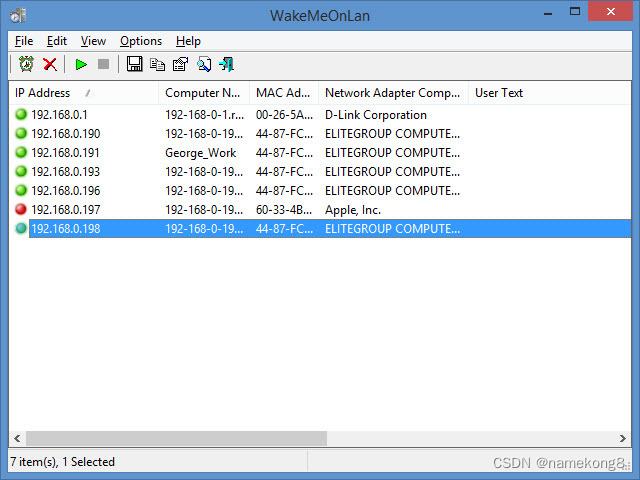Click the horizontal scrollbar thumb
The width and height of the screenshot is (640, 480).
point(176,438)
